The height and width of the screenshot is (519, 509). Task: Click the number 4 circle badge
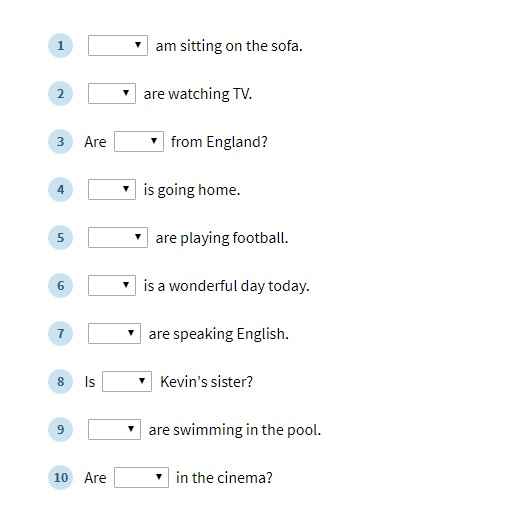[x=60, y=190]
